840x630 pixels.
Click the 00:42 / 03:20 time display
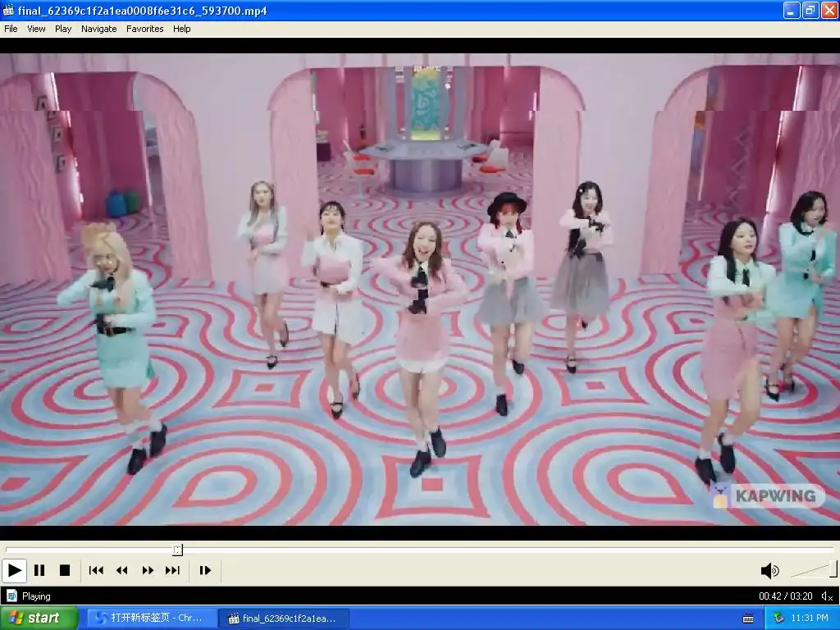785,596
